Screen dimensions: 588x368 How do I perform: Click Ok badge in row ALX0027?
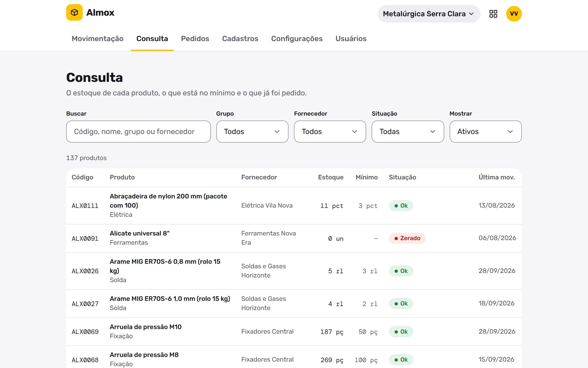pos(401,304)
